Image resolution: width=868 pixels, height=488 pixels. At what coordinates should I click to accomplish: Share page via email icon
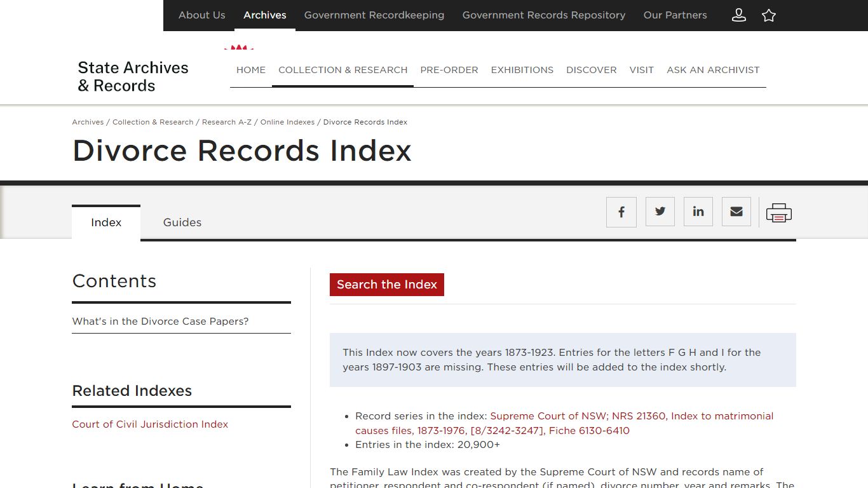(x=736, y=212)
